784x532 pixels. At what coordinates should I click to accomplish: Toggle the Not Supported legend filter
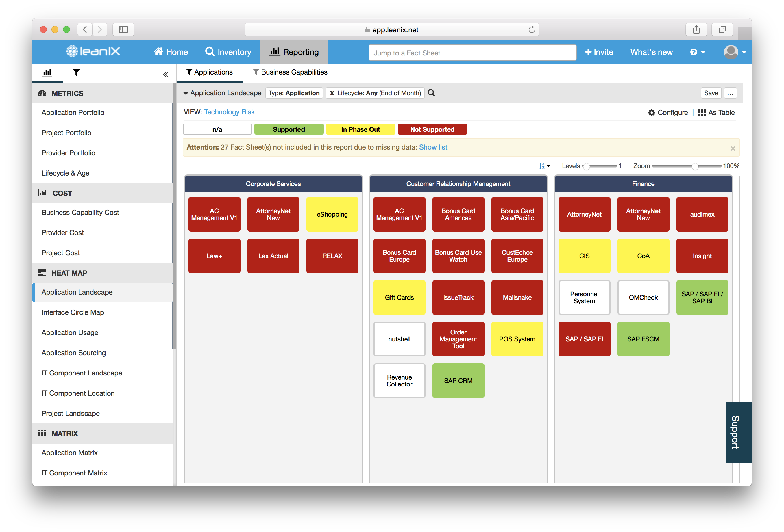point(432,129)
